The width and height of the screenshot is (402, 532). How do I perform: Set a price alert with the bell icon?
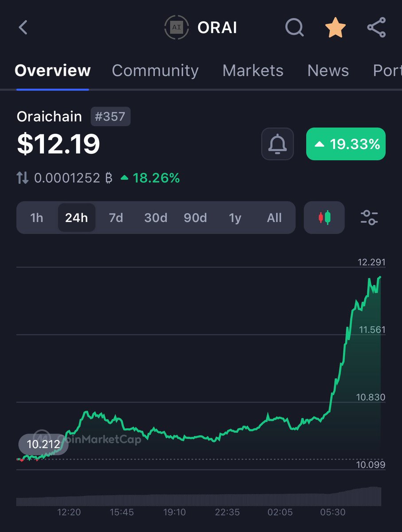tap(277, 144)
